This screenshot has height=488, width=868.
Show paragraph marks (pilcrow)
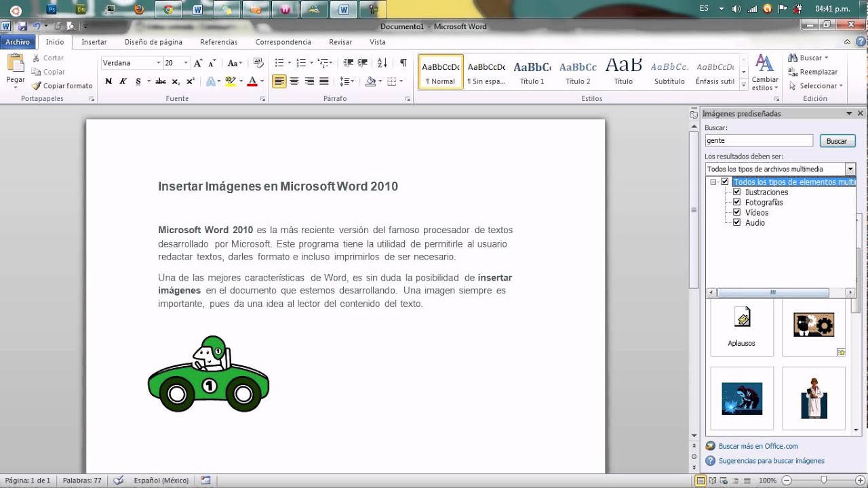(403, 62)
